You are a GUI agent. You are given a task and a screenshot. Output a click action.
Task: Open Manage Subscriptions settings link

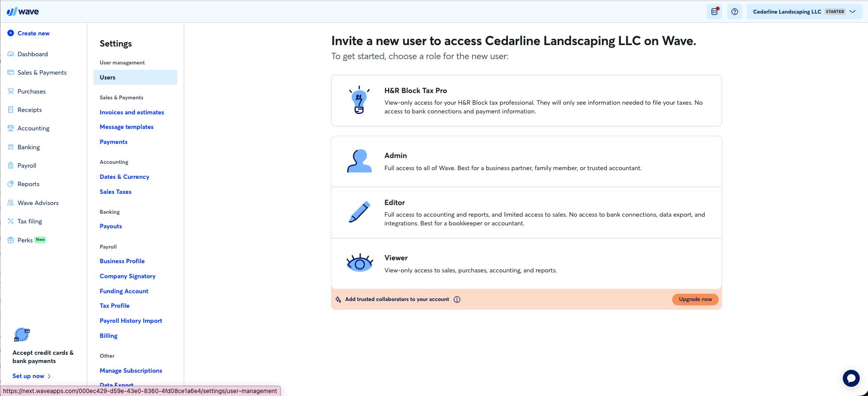click(131, 371)
